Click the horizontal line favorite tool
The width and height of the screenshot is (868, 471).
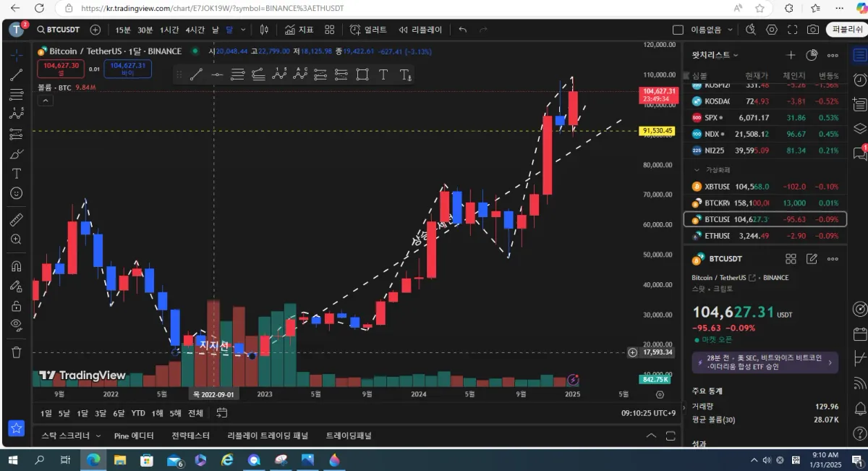pos(217,75)
